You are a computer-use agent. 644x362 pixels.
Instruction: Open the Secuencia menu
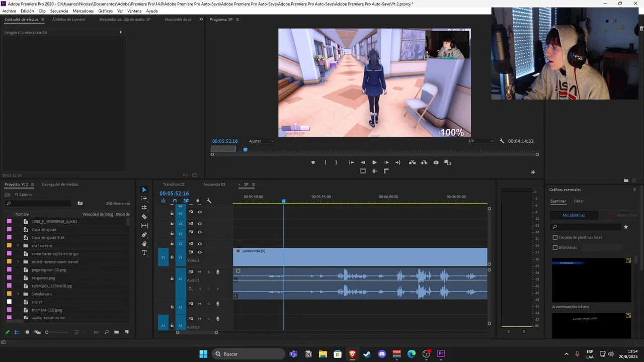point(59,11)
